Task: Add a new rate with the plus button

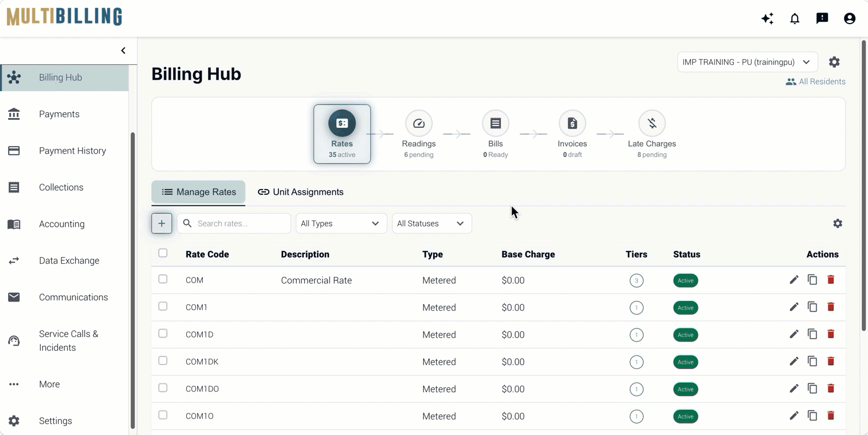Action: [162, 224]
